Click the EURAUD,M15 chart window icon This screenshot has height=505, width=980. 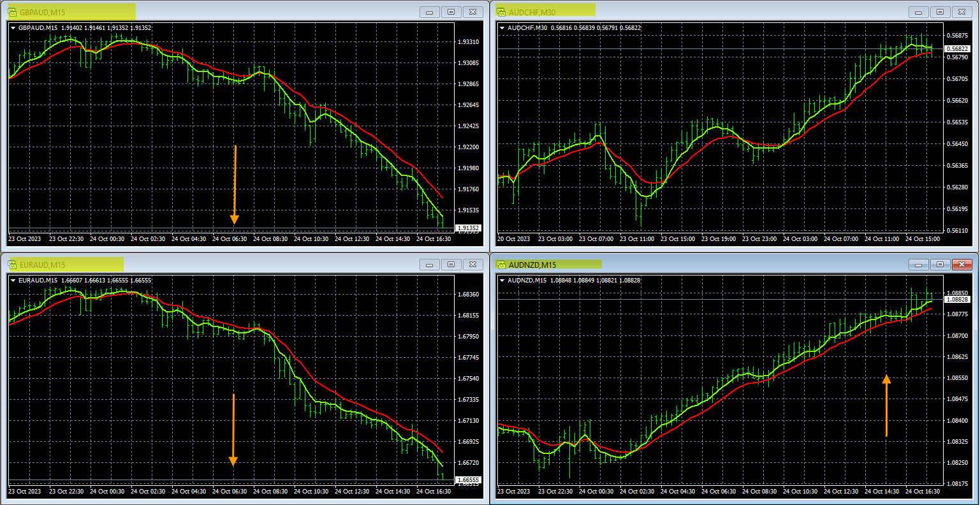pyautogui.click(x=13, y=265)
